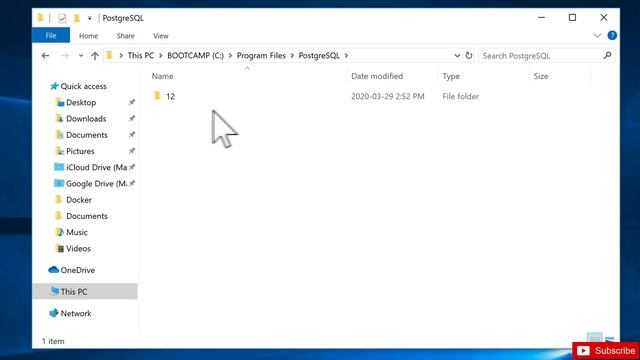640x360 pixels.
Task: Open Pictures in the navigation pane
Action: pos(80,151)
